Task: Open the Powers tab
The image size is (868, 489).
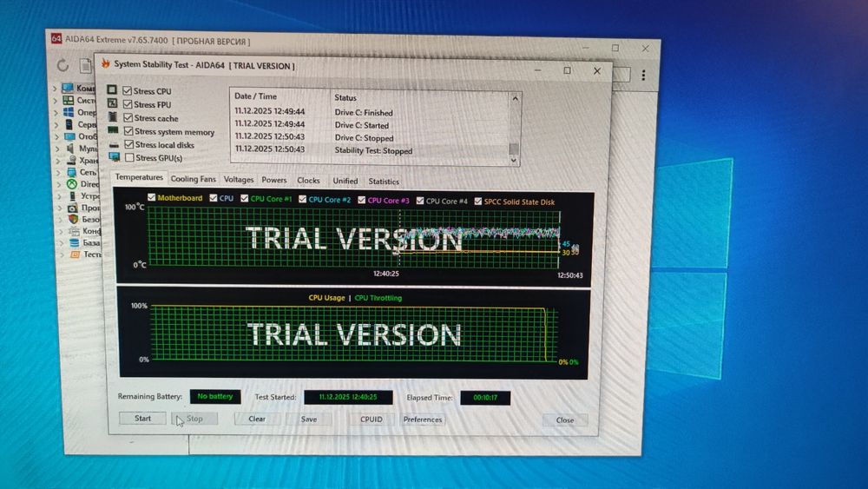Action: (274, 180)
